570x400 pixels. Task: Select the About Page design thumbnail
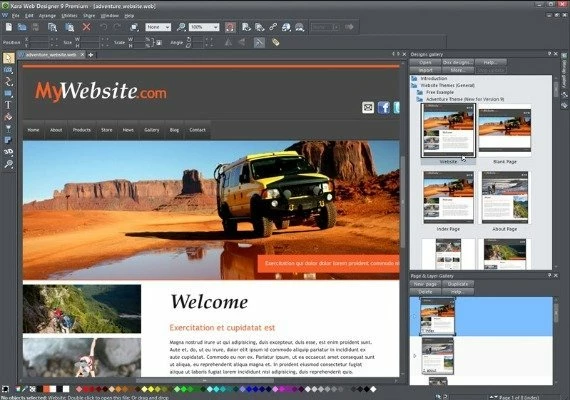(505, 197)
